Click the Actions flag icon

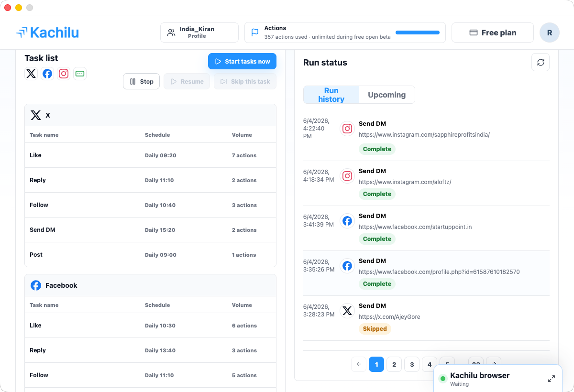(255, 33)
